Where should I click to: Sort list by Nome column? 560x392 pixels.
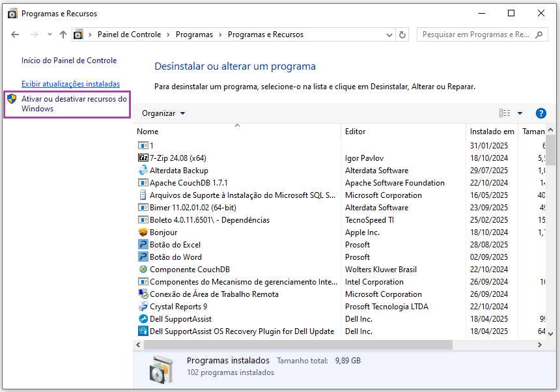pos(238,132)
